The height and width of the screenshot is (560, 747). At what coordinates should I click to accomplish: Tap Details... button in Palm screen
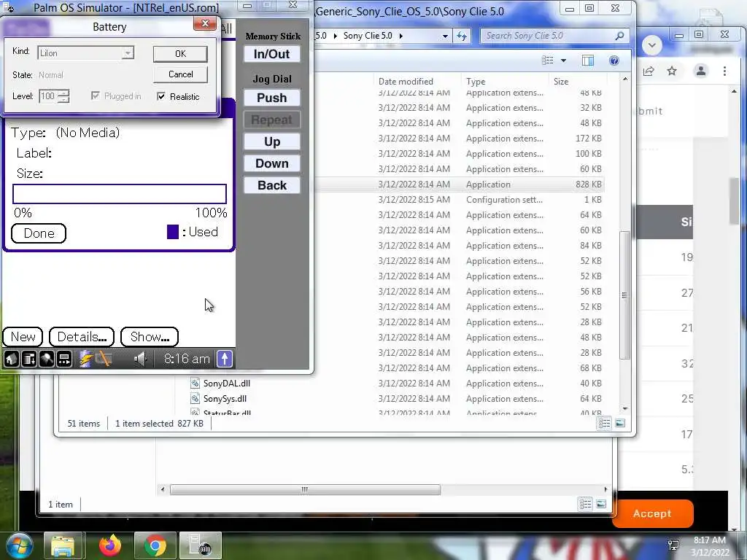[82, 337]
